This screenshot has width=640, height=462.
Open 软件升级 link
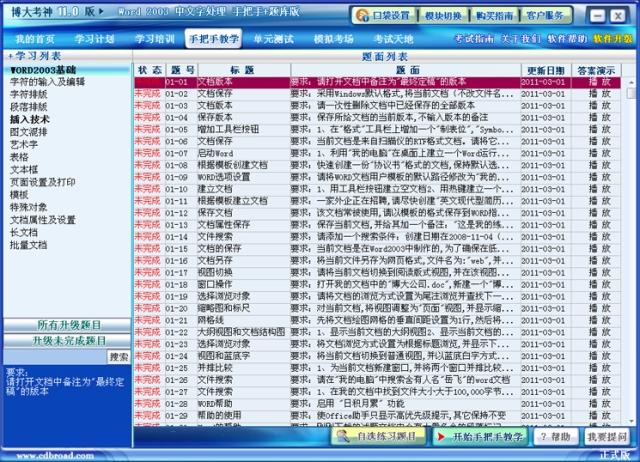click(610, 38)
